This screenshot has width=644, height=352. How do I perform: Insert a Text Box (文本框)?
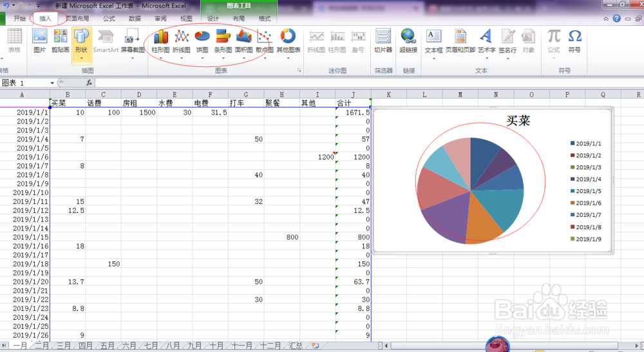433,43
